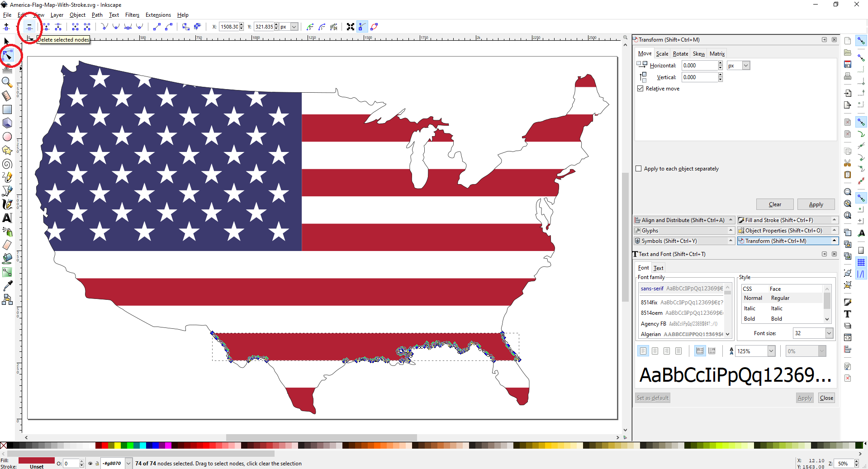868x469 pixels.
Task: Pick the Eraser tool
Action: click(7, 245)
